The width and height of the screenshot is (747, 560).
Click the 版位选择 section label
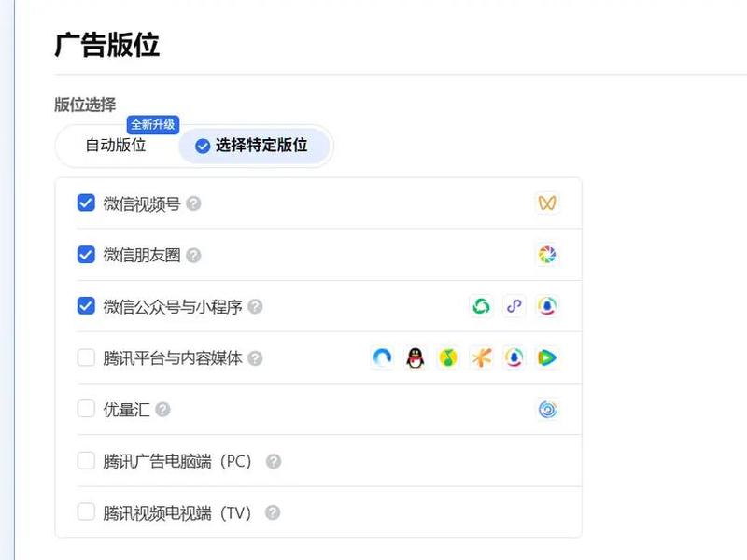(x=85, y=105)
